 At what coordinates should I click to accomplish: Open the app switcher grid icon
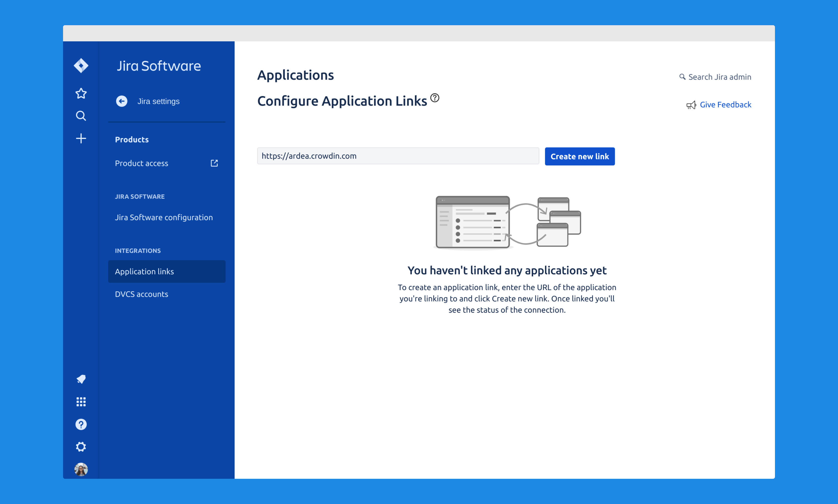(x=81, y=402)
